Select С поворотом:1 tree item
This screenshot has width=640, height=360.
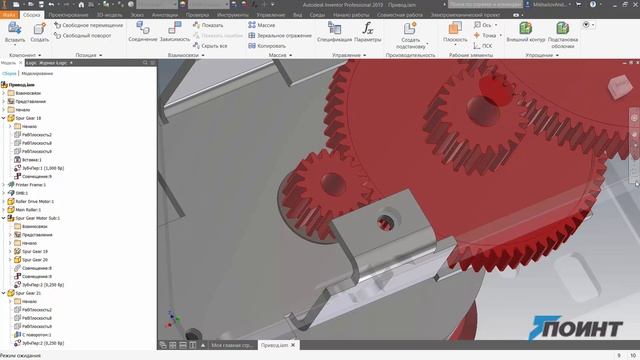(33, 335)
